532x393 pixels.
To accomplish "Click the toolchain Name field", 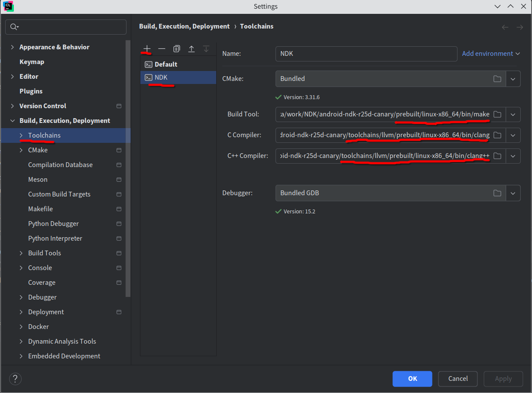I will (367, 54).
